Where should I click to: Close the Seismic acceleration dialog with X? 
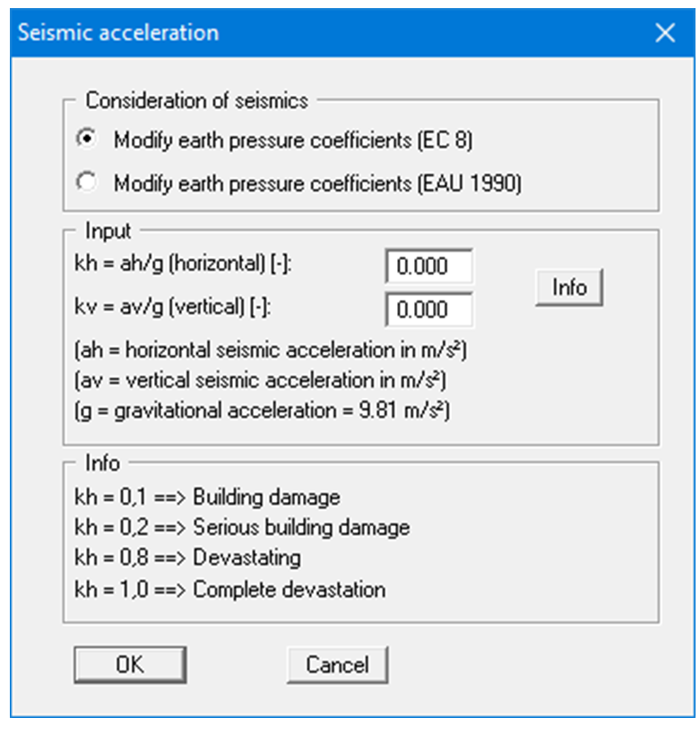(665, 32)
